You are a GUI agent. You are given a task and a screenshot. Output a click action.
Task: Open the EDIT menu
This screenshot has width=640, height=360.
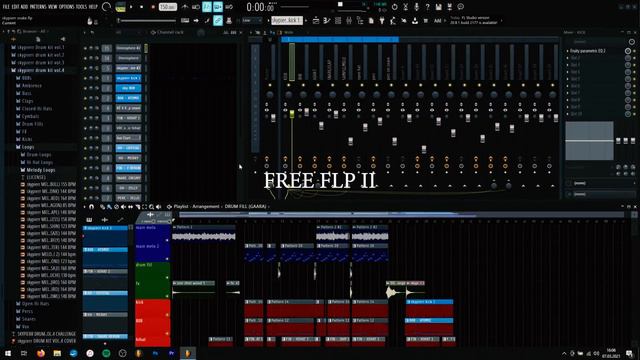(x=16, y=7)
